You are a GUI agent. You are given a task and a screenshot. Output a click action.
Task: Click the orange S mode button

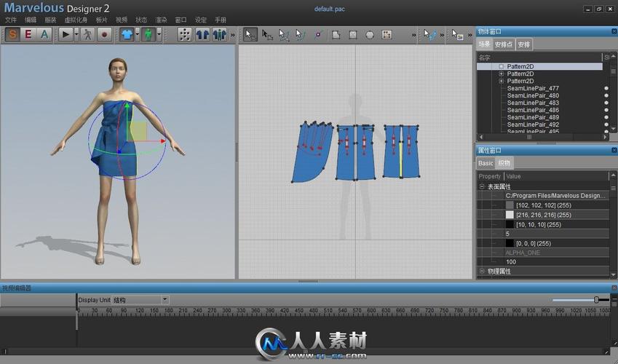(x=12, y=35)
